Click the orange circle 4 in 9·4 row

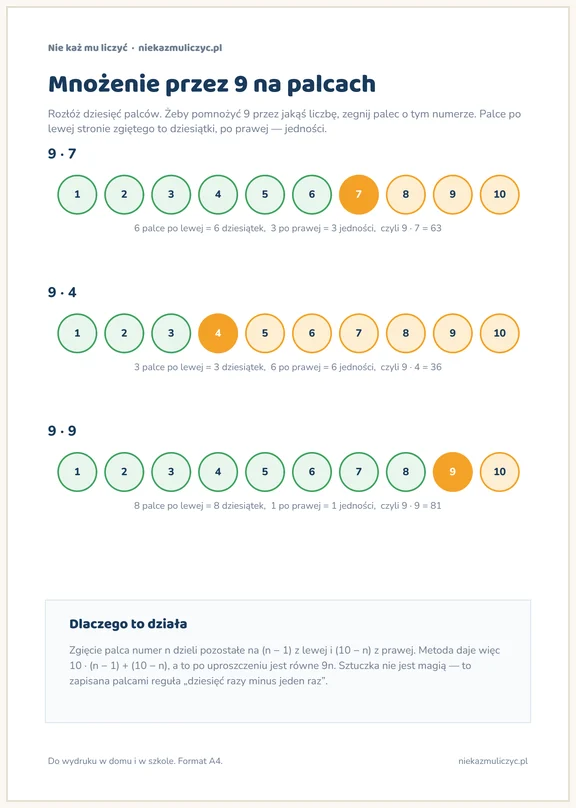(218, 333)
